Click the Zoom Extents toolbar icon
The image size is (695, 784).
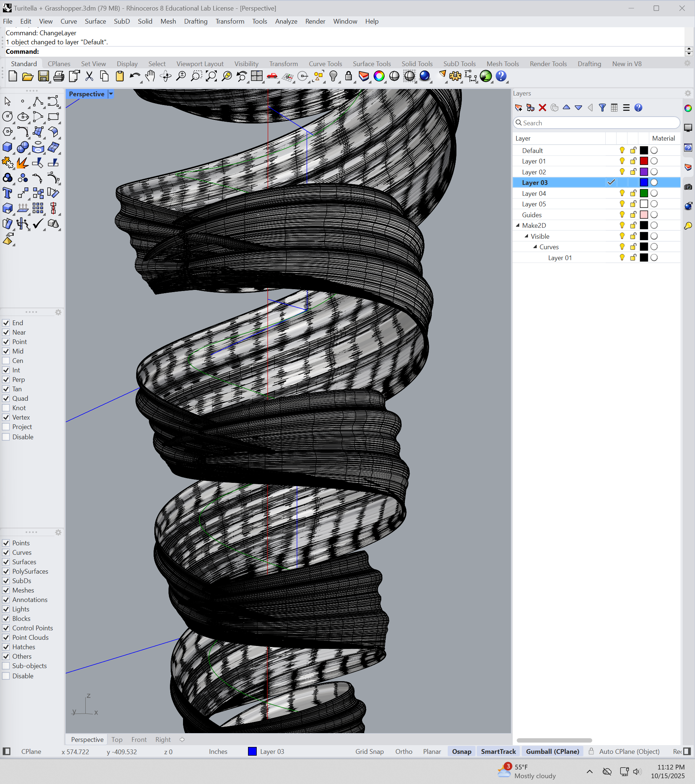coord(211,76)
